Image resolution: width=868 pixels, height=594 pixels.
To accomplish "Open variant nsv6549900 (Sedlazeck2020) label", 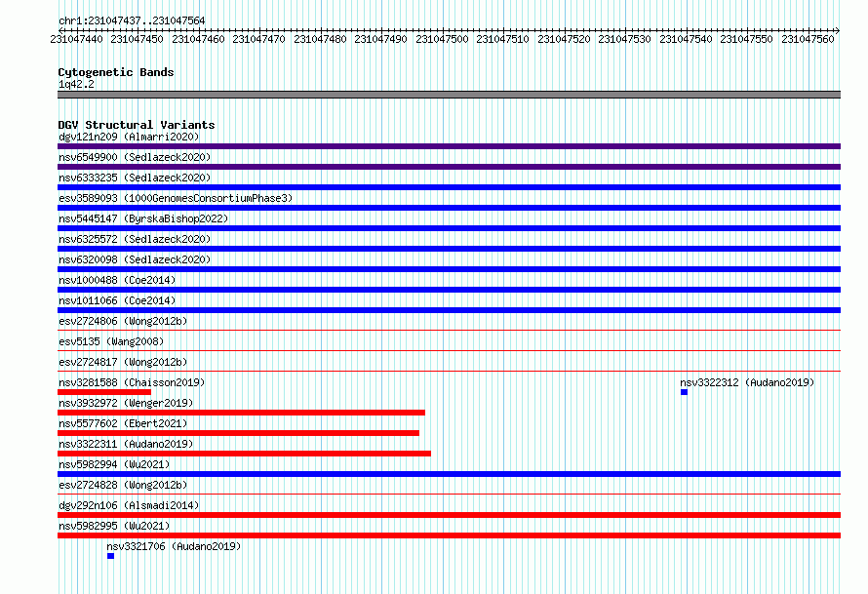I will click(x=135, y=157).
